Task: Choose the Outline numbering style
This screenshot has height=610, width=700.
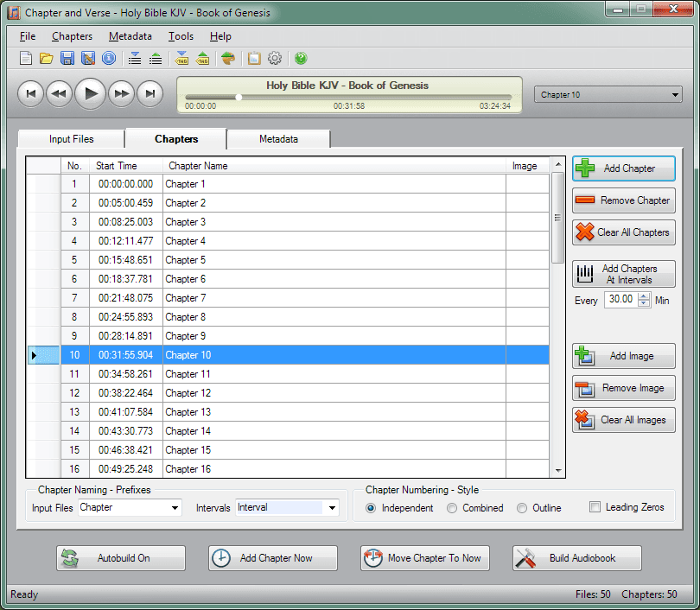Action: (521, 508)
